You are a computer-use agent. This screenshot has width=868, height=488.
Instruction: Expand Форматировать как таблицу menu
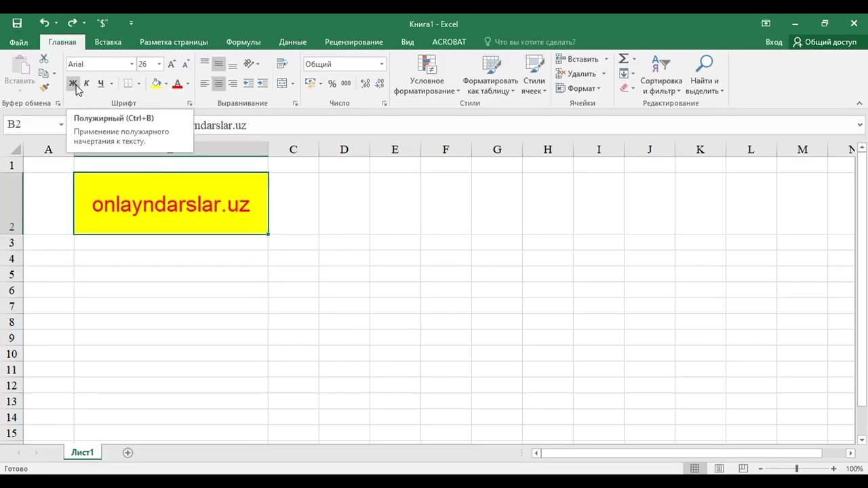tap(490, 75)
